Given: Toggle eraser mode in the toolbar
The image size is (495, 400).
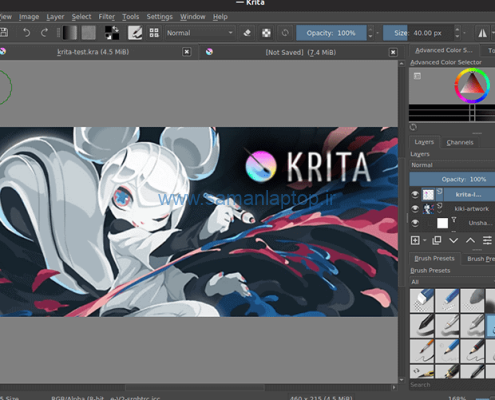Looking at the screenshot, I should 247,33.
